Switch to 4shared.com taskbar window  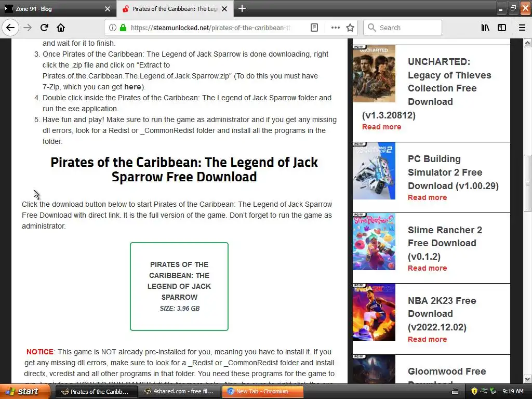point(179,391)
